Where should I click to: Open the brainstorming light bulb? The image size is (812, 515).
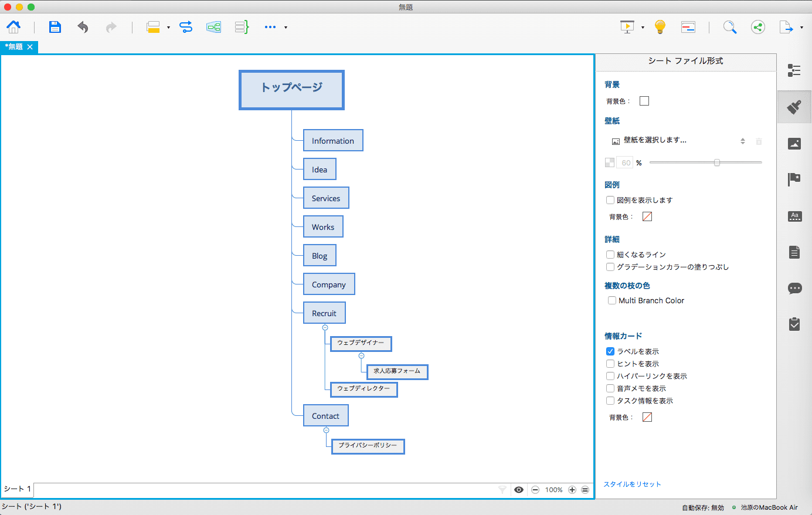(660, 27)
